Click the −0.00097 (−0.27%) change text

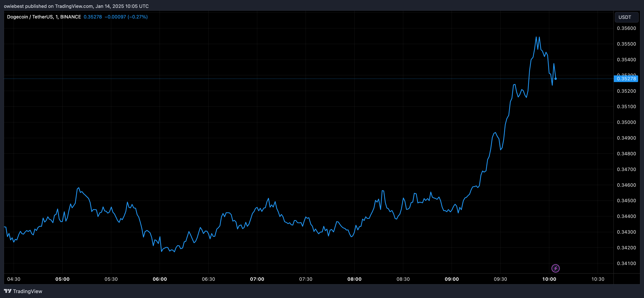[x=126, y=17]
